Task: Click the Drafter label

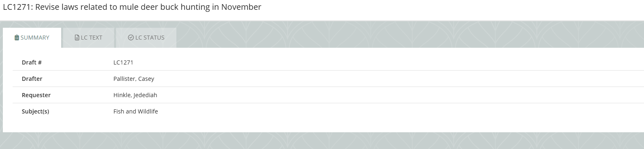Action: 32,79
